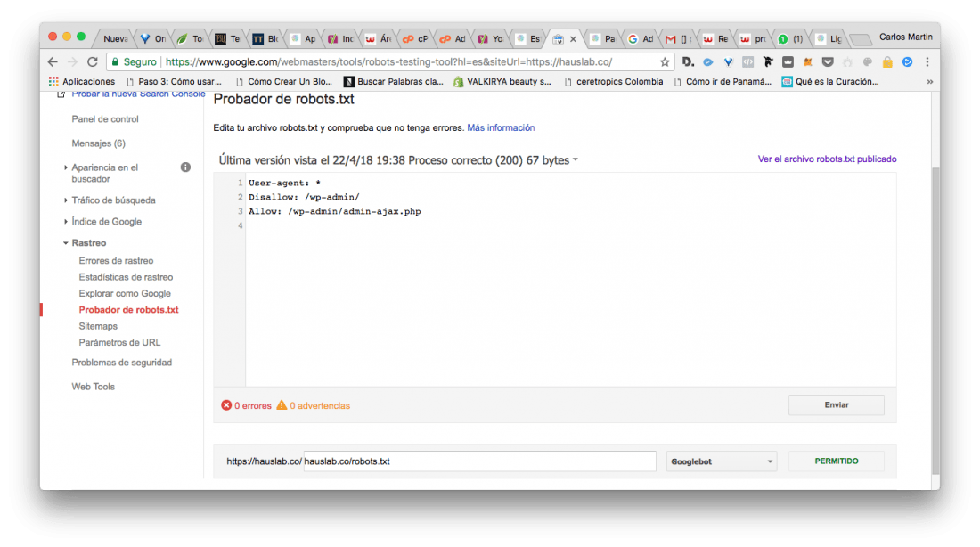Open a new tab with the blank tab button
The image size is (980, 547).
point(861,40)
